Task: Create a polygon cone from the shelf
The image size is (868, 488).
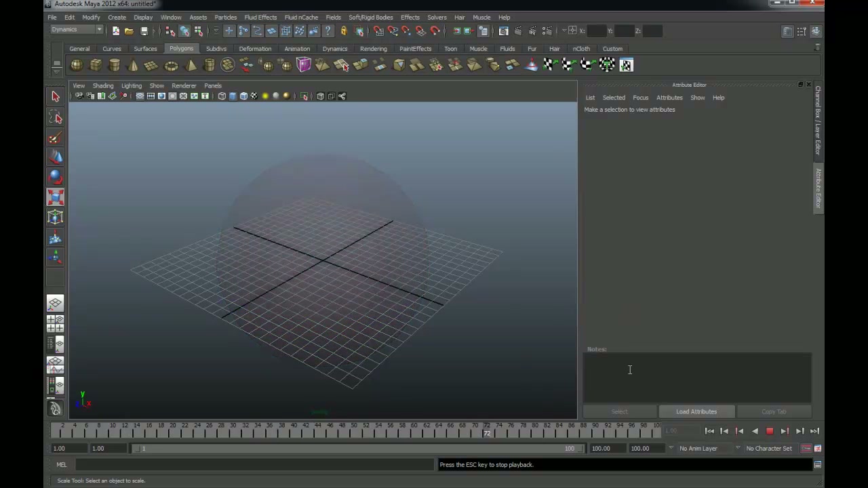Action: [133, 65]
